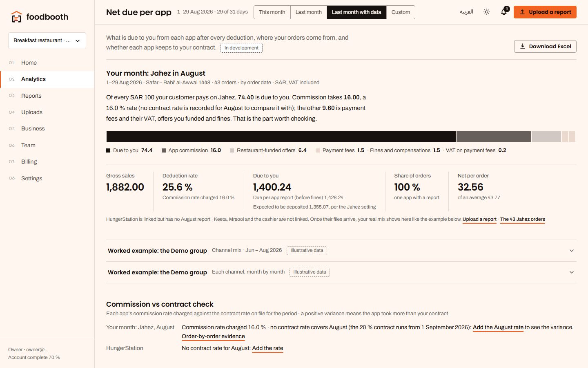
Task: Open the Breakfast restaurant selector dropdown
Action: (x=47, y=40)
